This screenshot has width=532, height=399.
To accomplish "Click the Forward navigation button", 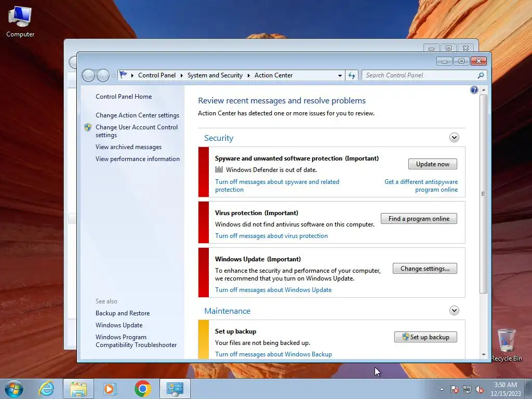I will [x=103, y=75].
